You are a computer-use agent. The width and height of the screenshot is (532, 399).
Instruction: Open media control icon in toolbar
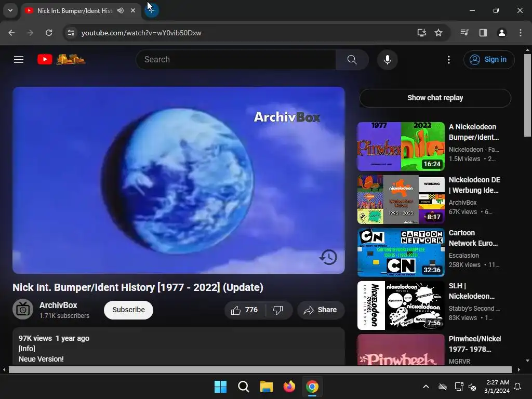pyautogui.click(x=464, y=33)
